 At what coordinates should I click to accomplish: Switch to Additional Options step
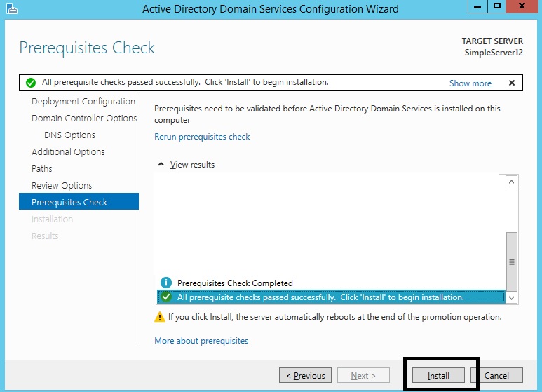click(x=68, y=151)
